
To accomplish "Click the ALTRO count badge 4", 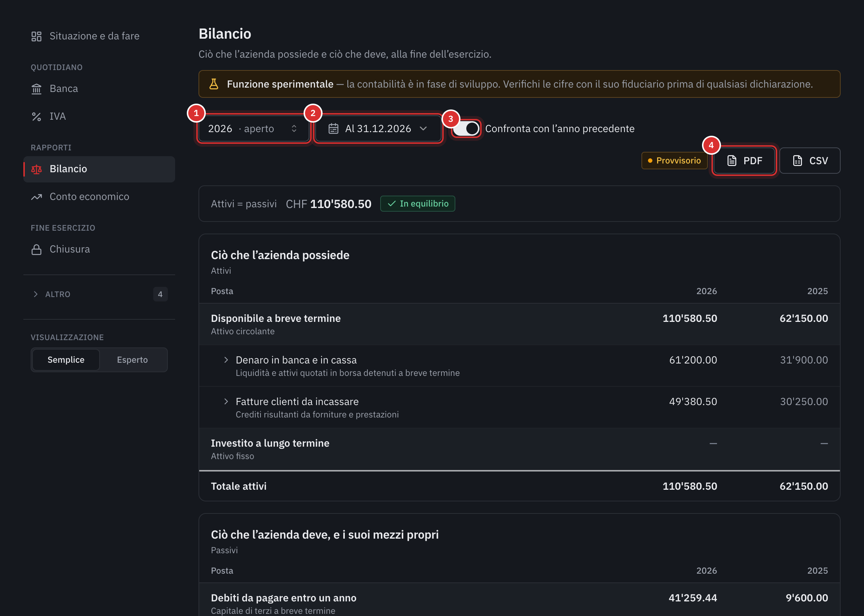I will tap(160, 294).
